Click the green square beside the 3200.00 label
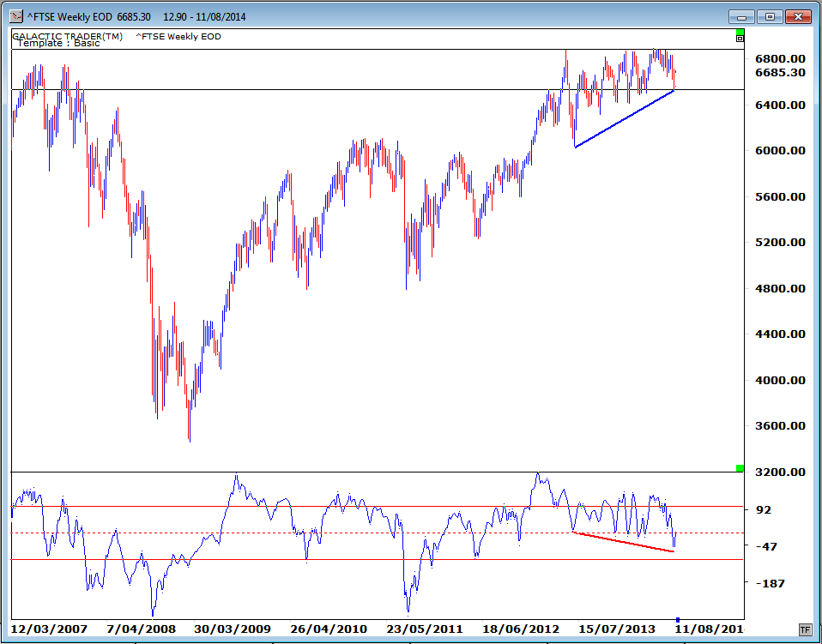 (x=740, y=468)
